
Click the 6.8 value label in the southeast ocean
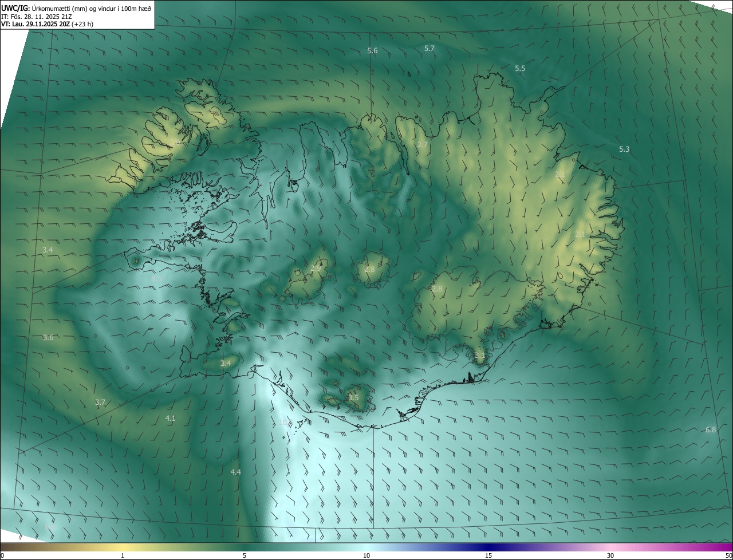tap(711, 429)
